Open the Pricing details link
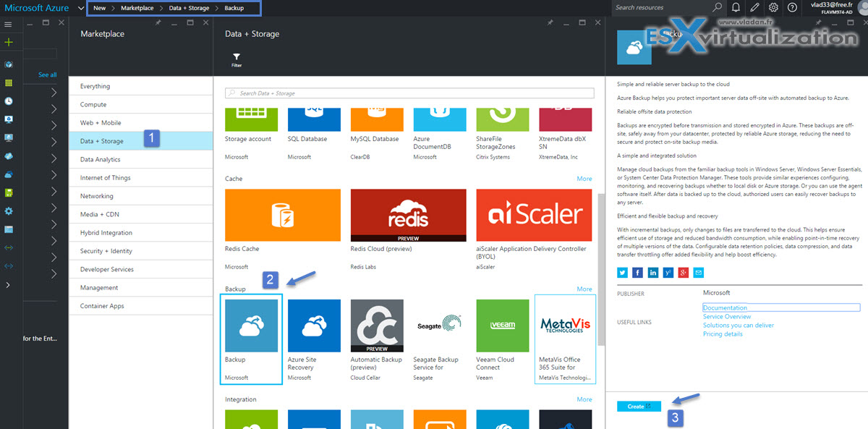This screenshot has width=868, height=429. click(723, 334)
